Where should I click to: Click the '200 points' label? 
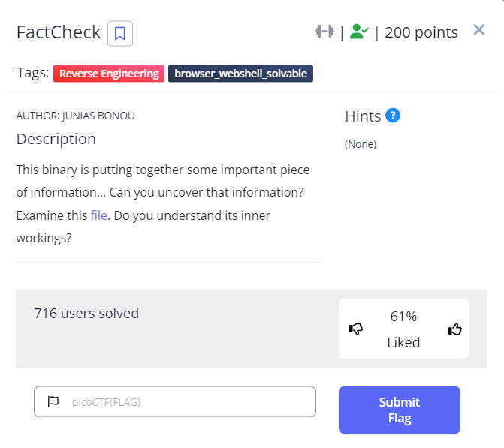[x=421, y=32]
